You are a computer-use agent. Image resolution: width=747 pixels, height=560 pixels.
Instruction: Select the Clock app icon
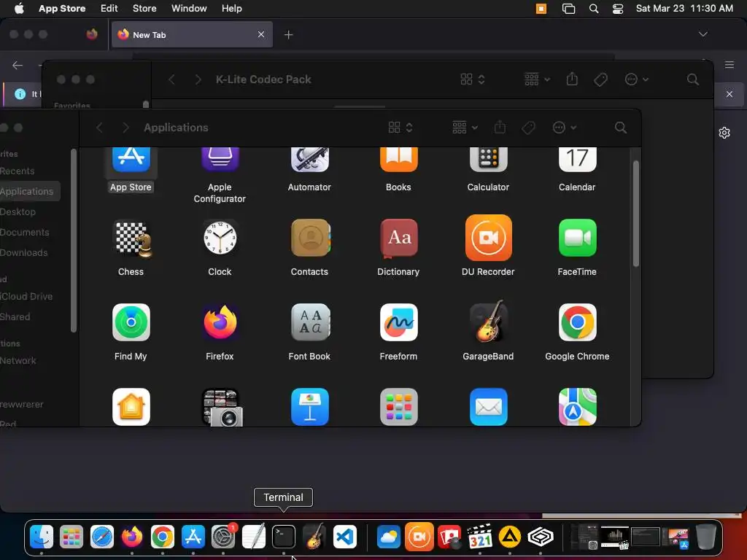click(220, 238)
